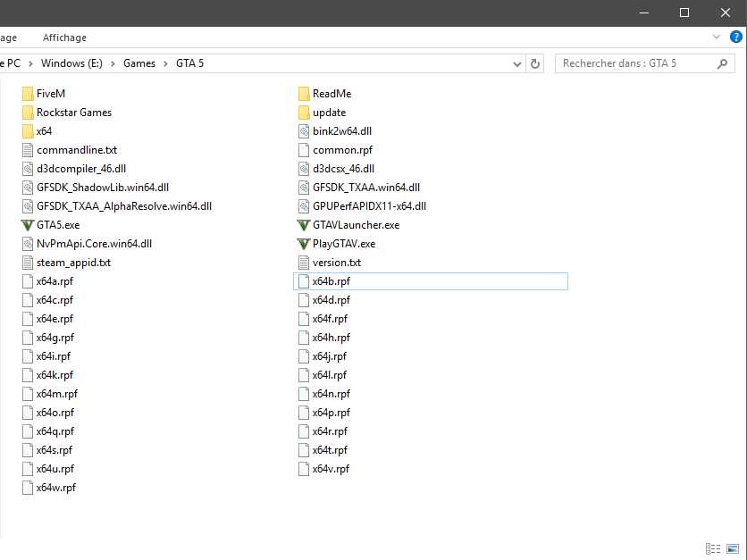Select x64v.rpf file name
The height and width of the screenshot is (560, 747).
331,469
